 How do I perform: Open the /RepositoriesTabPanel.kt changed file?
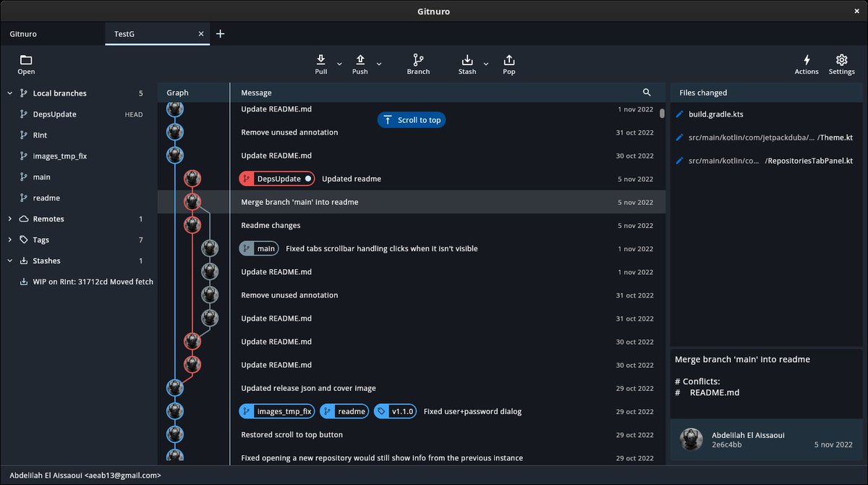pos(766,161)
